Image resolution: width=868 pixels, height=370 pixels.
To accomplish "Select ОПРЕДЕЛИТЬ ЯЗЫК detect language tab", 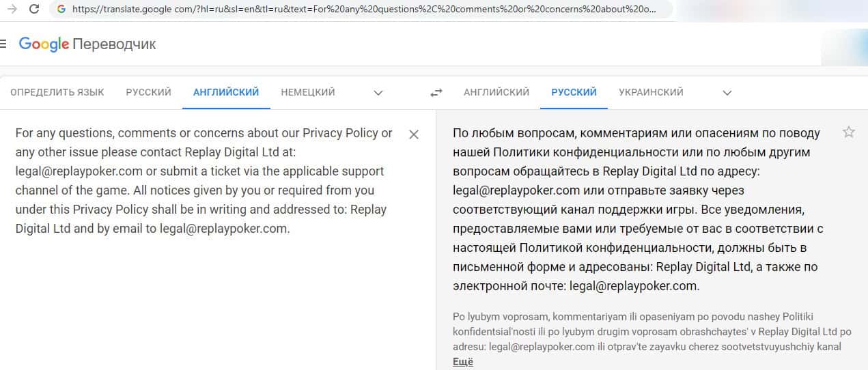I will pyautogui.click(x=57, y=92).
